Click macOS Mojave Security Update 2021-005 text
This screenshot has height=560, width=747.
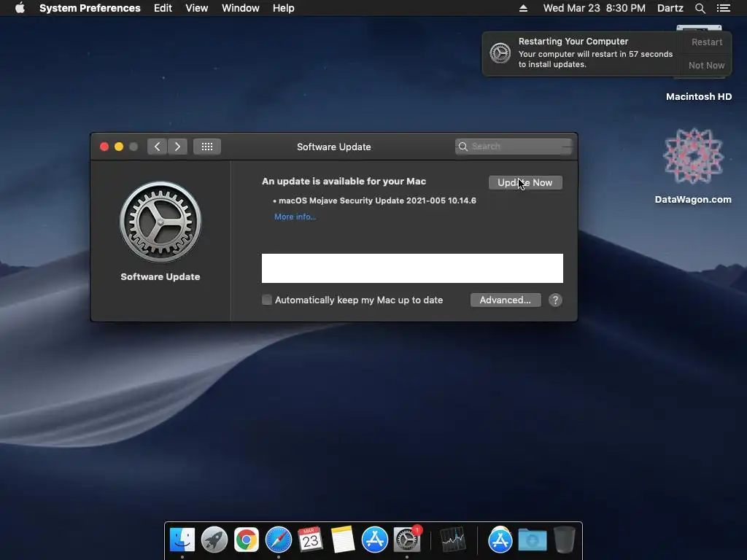click(x=377, y=201)
